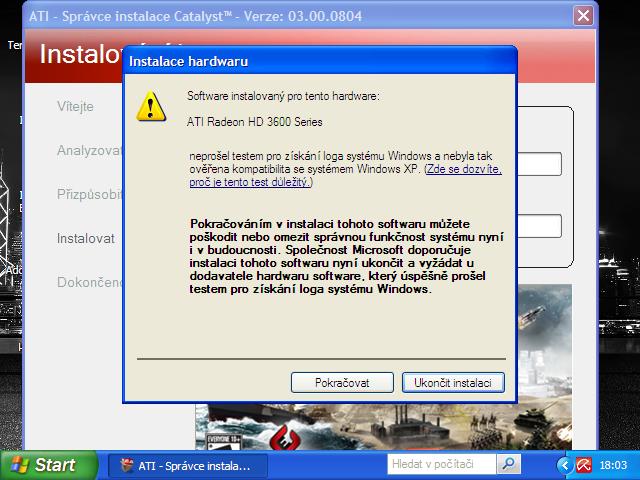Click the Ukončit instalaci button

click(453, 382)
